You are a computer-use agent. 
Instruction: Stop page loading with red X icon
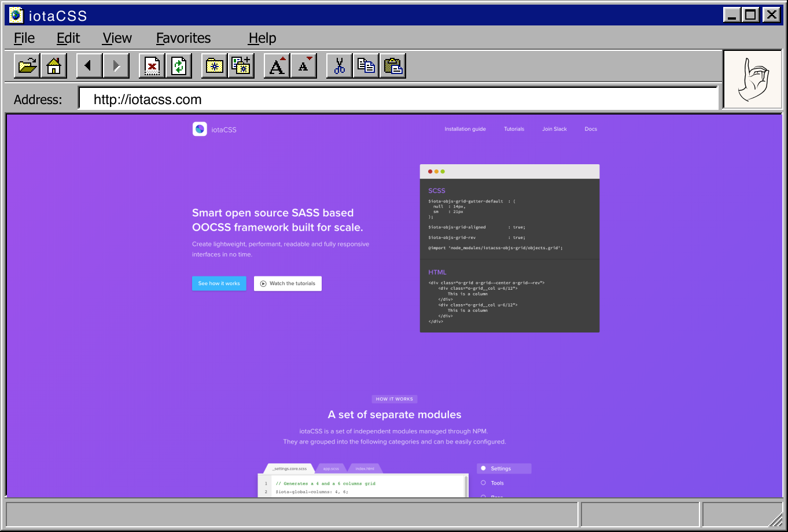coord(152,66)
